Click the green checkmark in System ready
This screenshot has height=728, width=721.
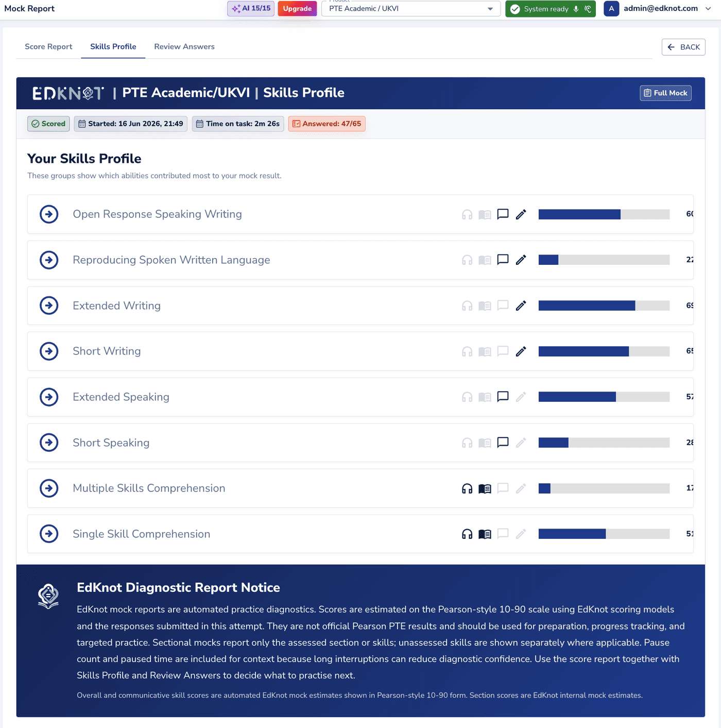(515, 9)
